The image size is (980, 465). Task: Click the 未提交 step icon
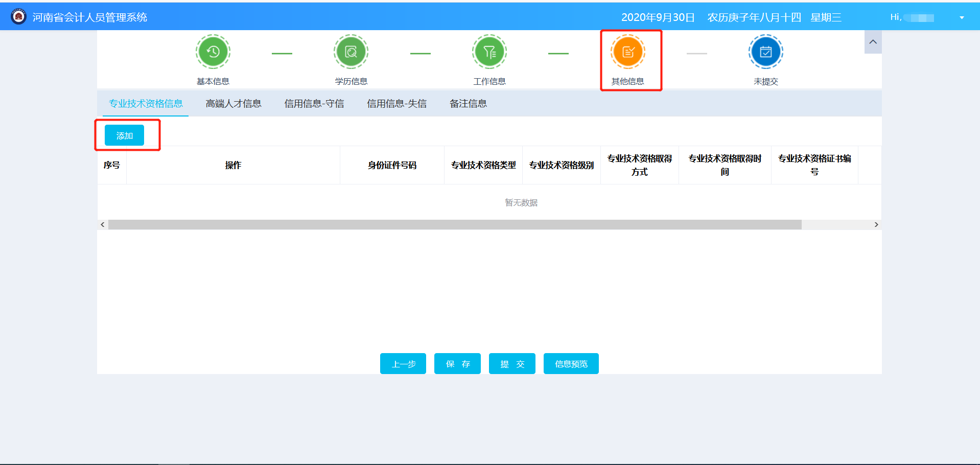pyautogui.click(x=765, y=51)
